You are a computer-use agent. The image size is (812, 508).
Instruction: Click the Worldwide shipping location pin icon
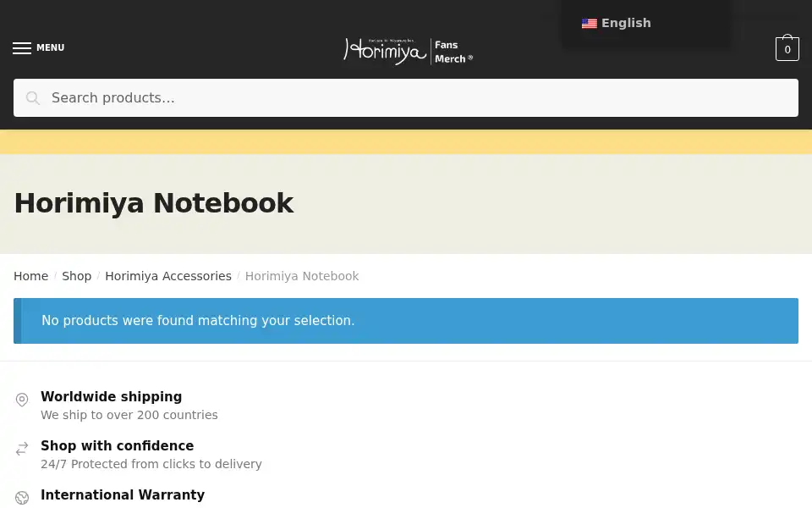tap(22, 400)
